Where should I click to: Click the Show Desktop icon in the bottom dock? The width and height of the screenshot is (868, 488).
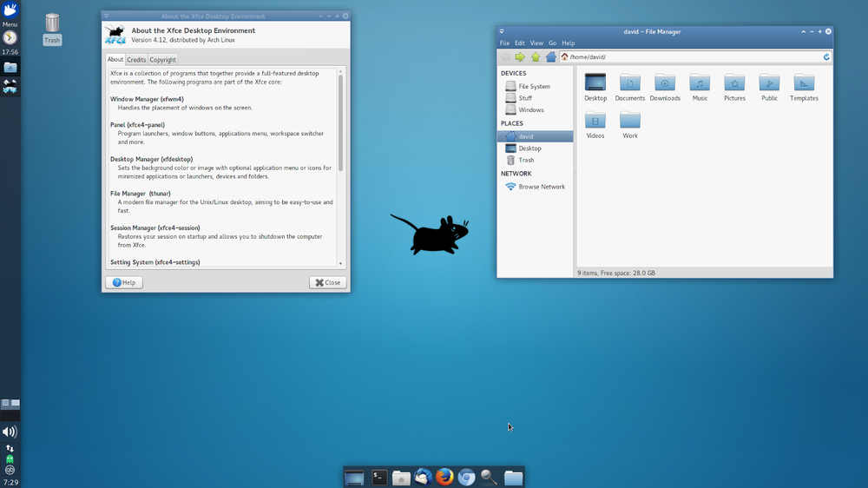(x=354, y=477)
